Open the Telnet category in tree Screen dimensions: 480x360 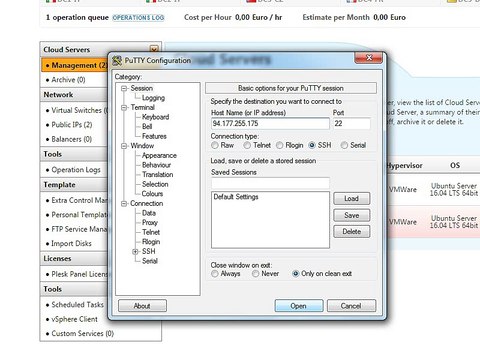151,232
